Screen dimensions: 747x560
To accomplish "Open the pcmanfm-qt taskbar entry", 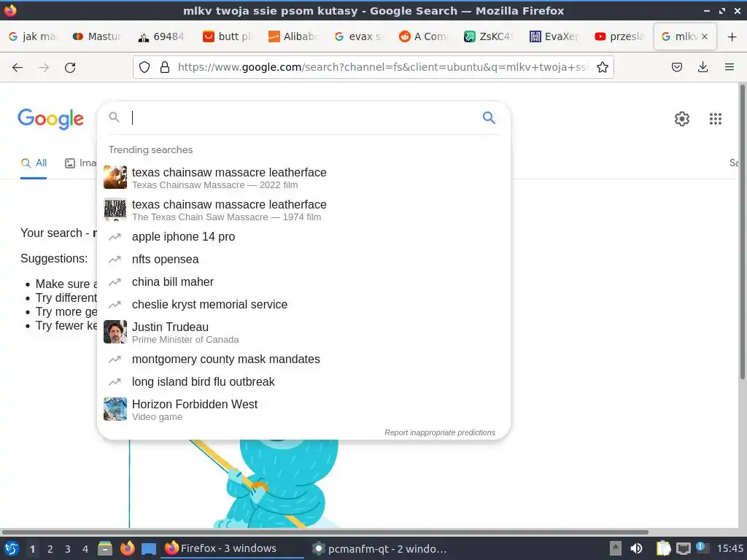I will (379, 548).
